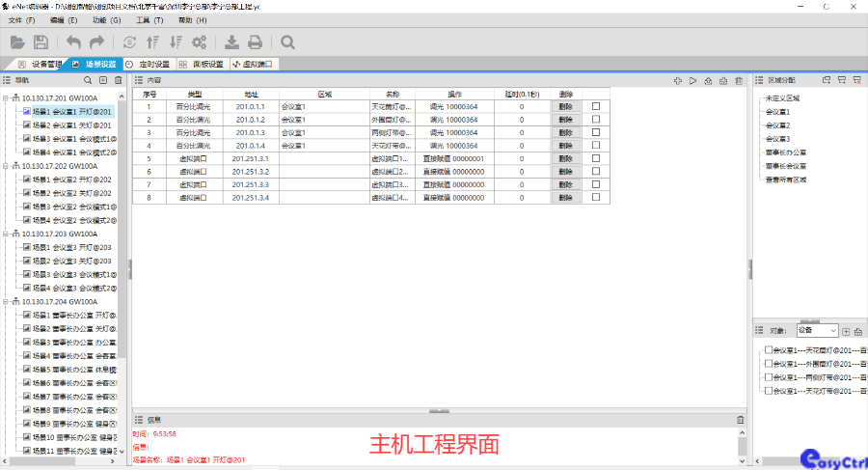Image resolution: width=868 pixels, height=470 pixels.
Task: Click the 删除 button in row 3
Action: [x=566, y=132]
